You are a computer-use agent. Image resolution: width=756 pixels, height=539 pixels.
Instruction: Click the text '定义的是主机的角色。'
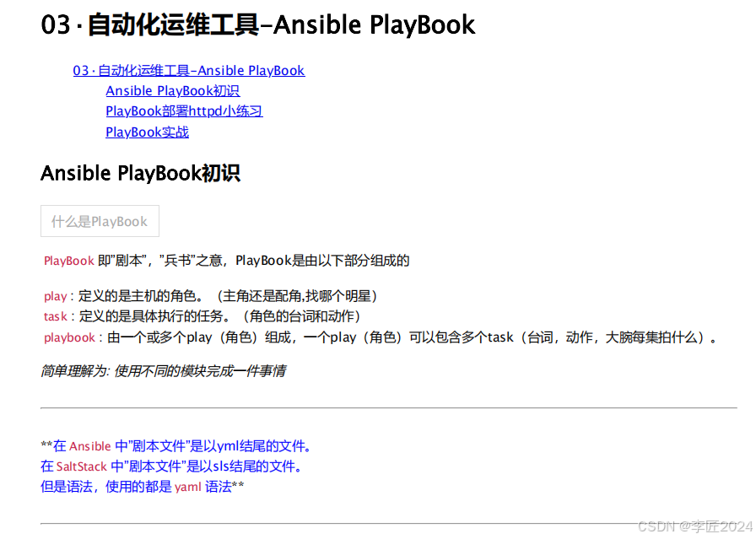pos(141,296)
